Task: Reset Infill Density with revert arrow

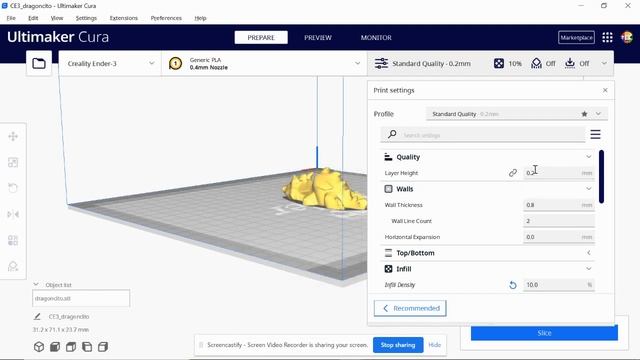Action: [x=513, y=285]
